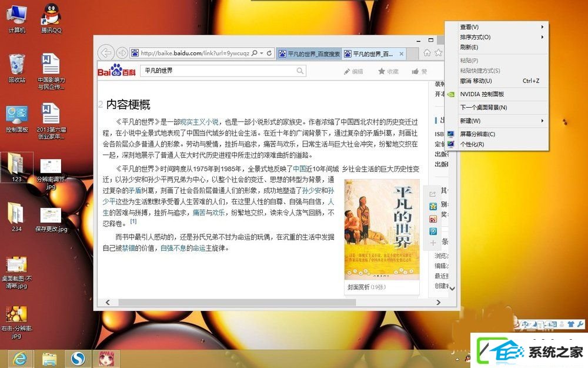Open NVIDIA 控制面板 from context menu
Image resolution: width=588 pixels, height=368 pixels.
click(x=496, y=94)
